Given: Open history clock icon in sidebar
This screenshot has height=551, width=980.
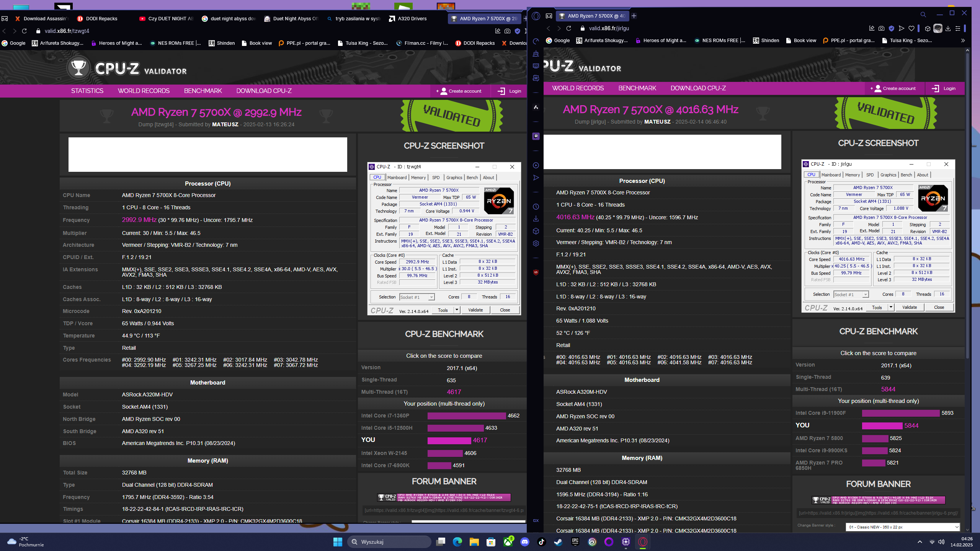Looking at the screenshot, I should click(536, 207).
